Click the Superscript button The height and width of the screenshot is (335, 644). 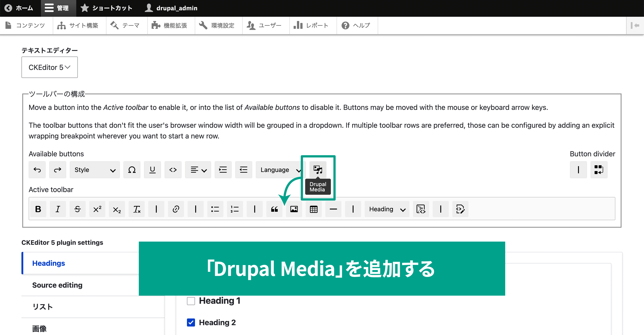click(x=97, y=209)
